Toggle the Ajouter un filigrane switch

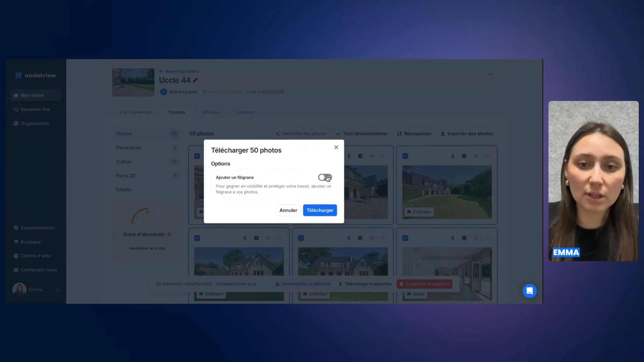click(x=325, y=178)
